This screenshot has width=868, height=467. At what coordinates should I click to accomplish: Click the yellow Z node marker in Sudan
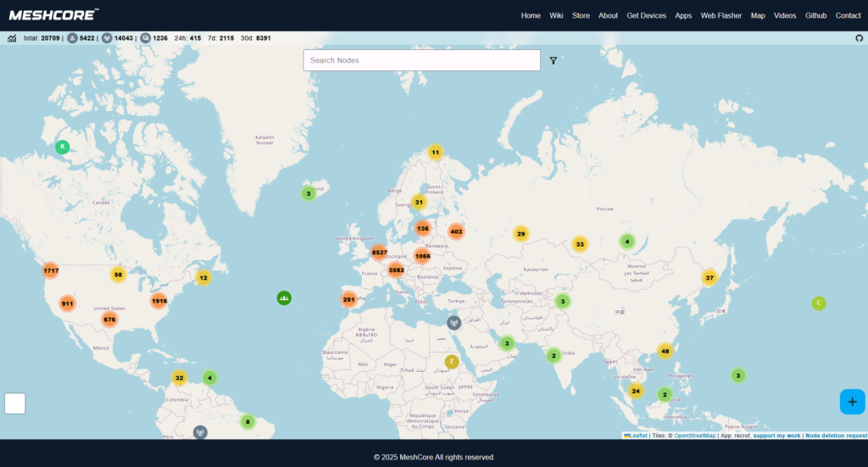click(x=452, y=362)
